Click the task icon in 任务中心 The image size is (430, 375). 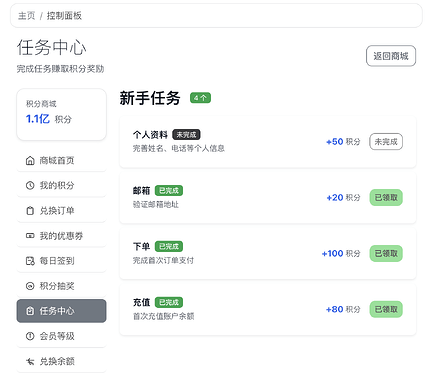pyautogui.click(x=30, y=311)
